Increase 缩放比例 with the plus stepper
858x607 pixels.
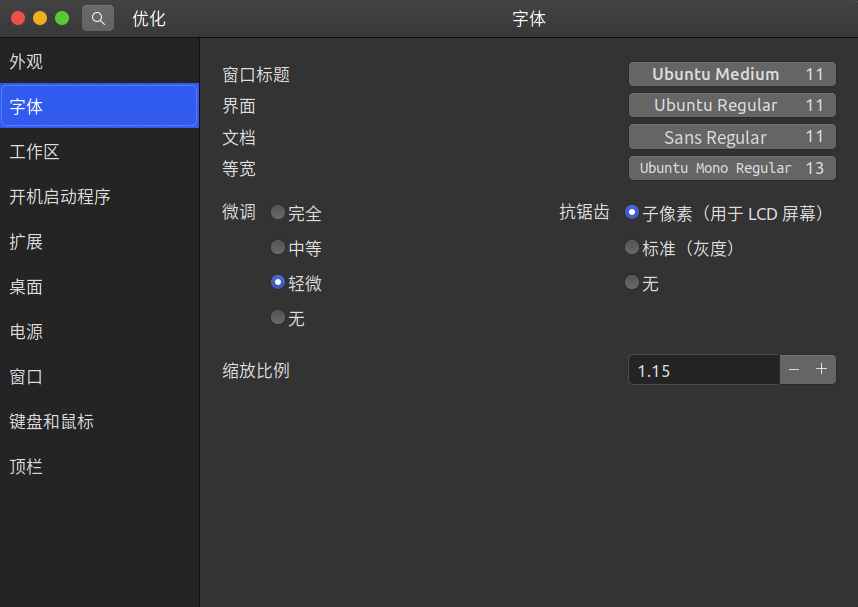pos(822,369)
